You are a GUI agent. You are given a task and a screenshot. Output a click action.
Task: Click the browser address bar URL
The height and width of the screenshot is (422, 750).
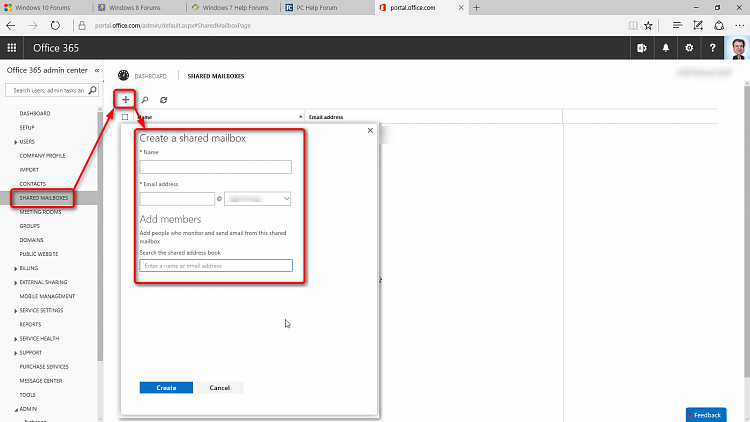tap(173, 25)
